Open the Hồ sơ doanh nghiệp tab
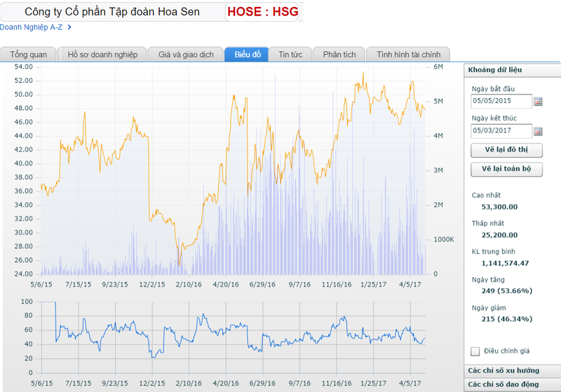Image resolution: width=561 pixels, height=392 pixels. 102,55
